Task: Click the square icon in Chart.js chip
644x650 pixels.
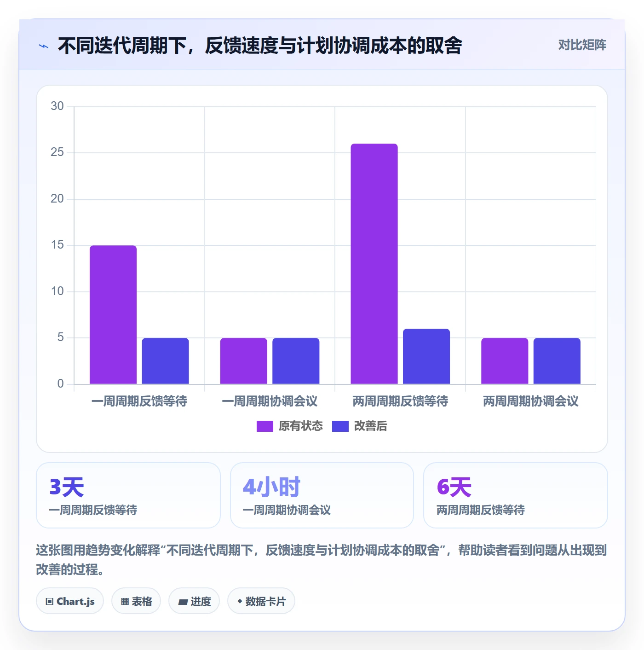Action: (50, 601)
